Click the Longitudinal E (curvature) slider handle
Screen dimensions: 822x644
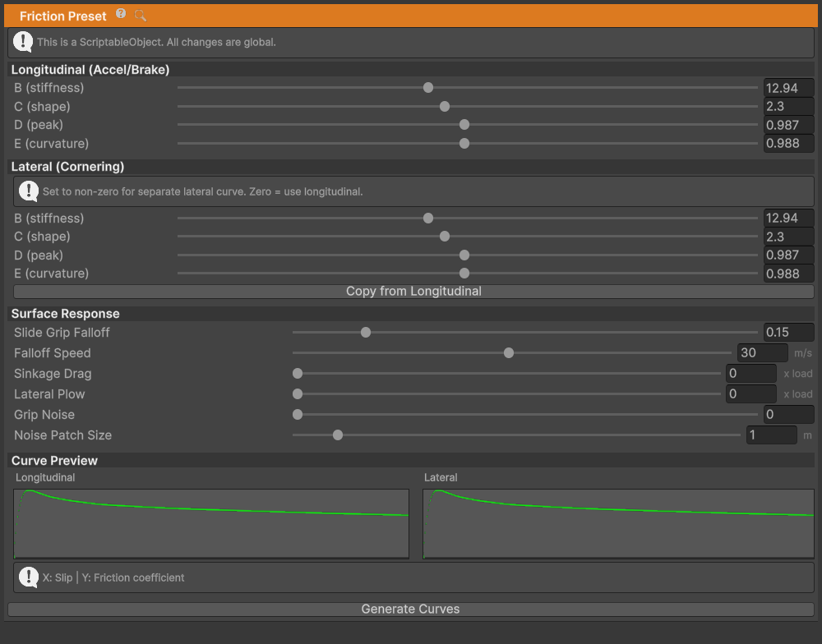(464, 143)
